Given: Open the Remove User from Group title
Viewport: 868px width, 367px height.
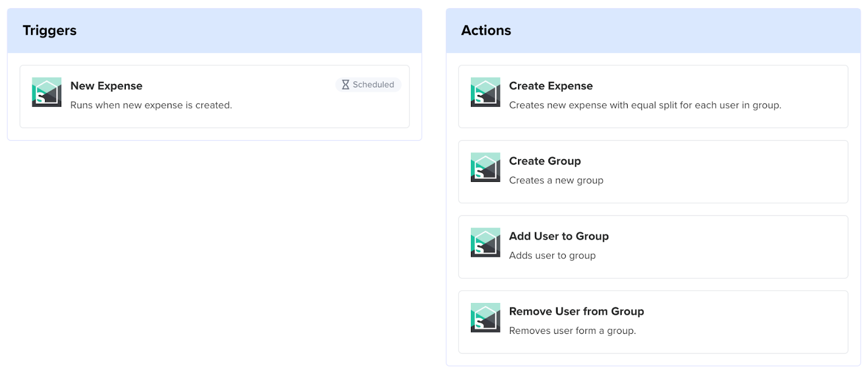Looking at the screenshot, I should coord(576,312).
